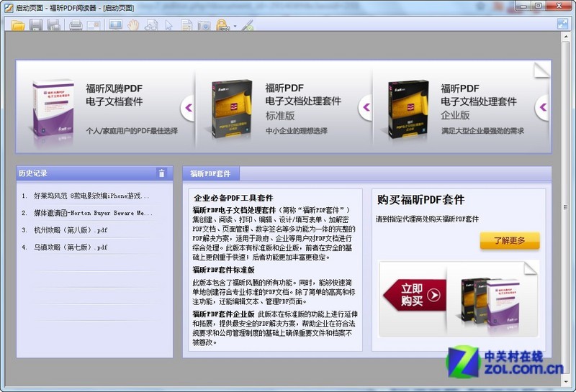Click the heading 企业必备PDF工具套件
Image resolution: width=576 pixels, height=392 pixels.
pos(233,198)
